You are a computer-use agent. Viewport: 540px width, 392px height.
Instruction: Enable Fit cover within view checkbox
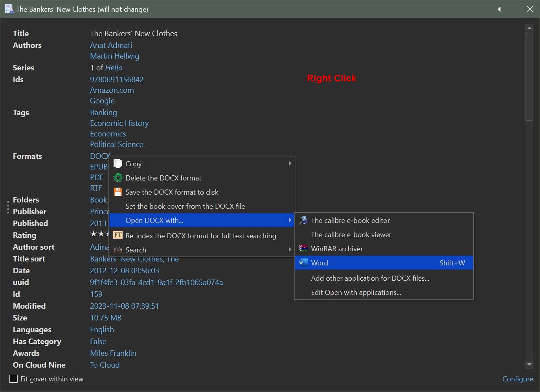pyautogui.click(x=14, y=379)
